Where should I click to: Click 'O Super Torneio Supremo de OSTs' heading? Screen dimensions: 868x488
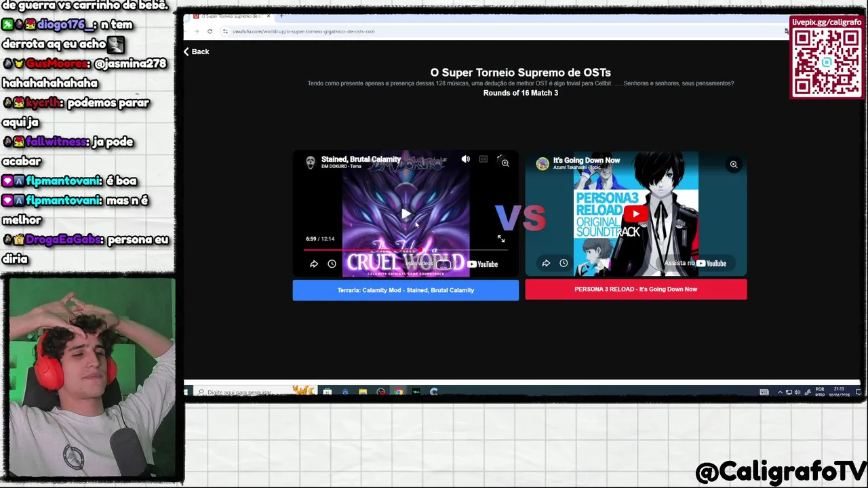(520, 73)
